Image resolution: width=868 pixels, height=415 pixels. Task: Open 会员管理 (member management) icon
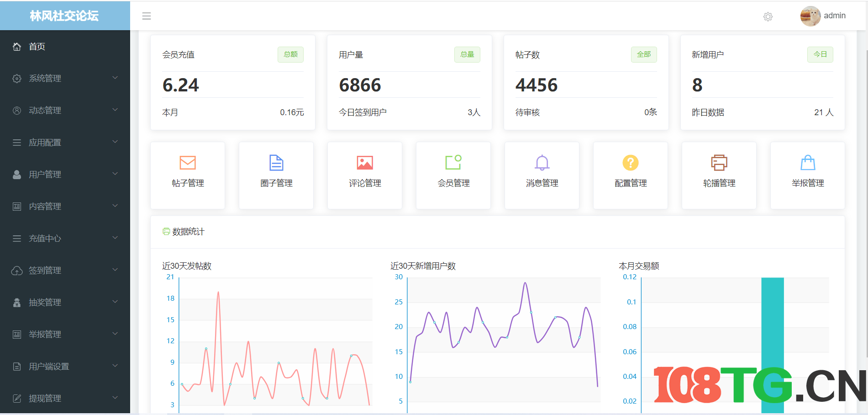[x=453, y=162]
